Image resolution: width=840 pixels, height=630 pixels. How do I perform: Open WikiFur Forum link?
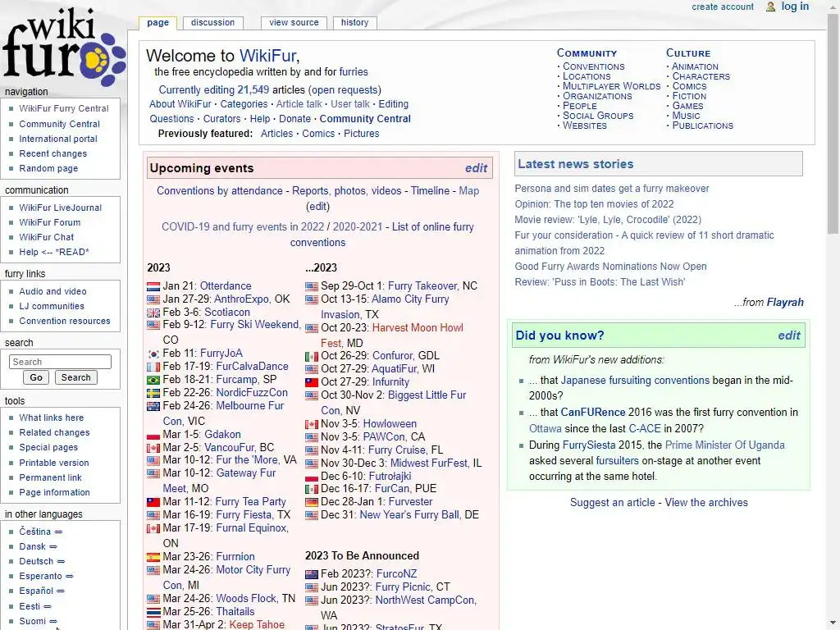click(50, 222)
